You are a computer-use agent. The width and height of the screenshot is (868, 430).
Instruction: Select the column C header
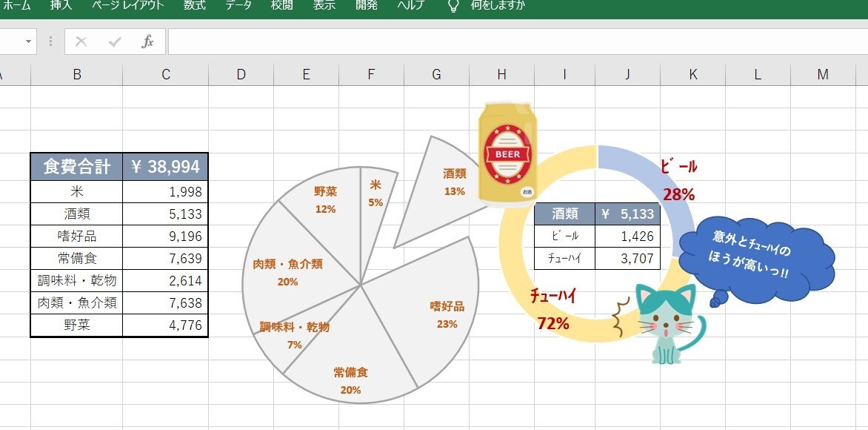[165, 75]
